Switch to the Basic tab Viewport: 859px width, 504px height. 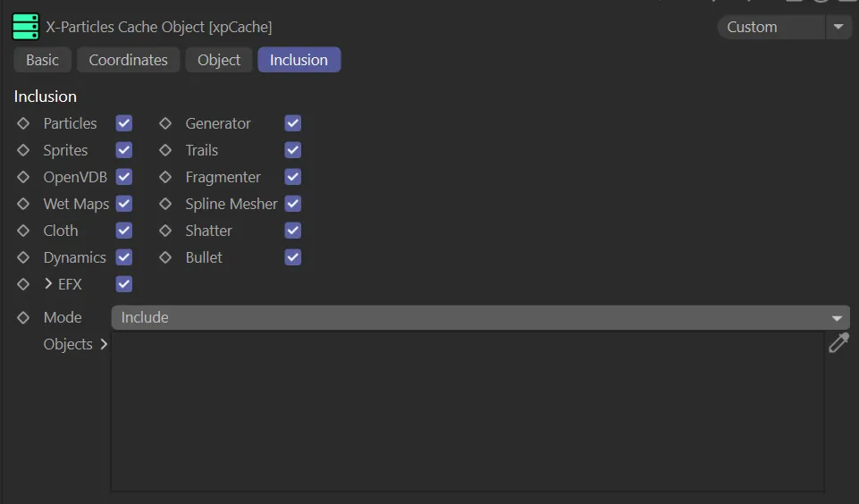pos(42,60)
